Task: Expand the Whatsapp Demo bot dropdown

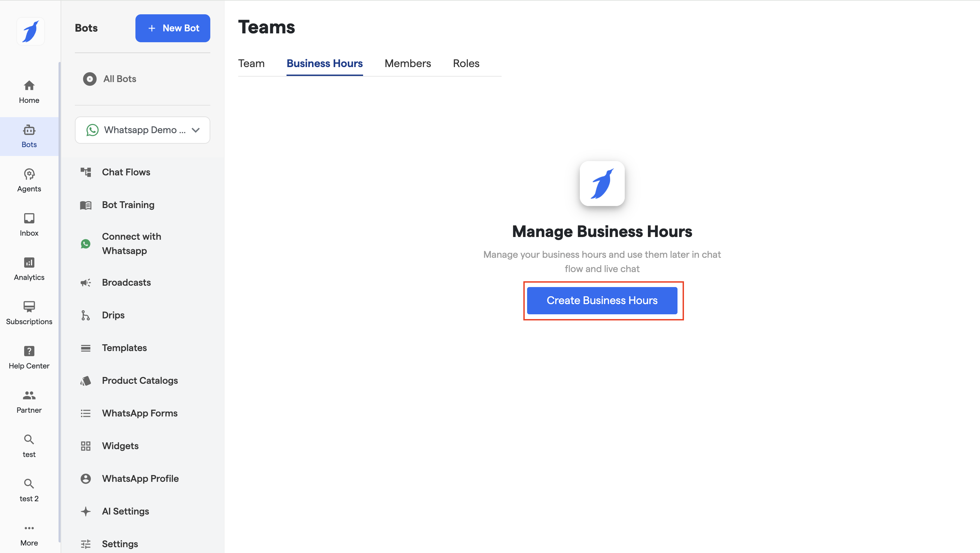Action: (x=142, y=130)
